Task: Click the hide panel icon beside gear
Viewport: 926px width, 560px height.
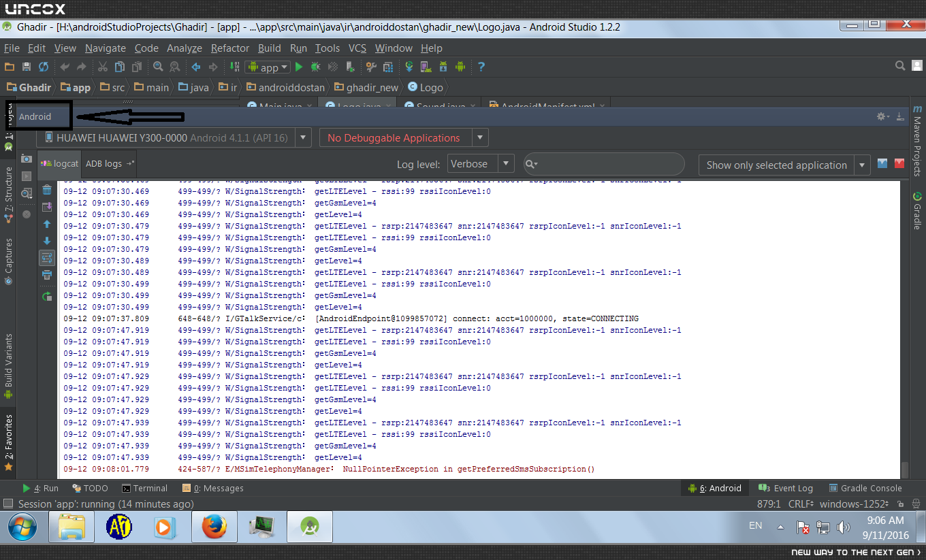Action: (899, 116)
